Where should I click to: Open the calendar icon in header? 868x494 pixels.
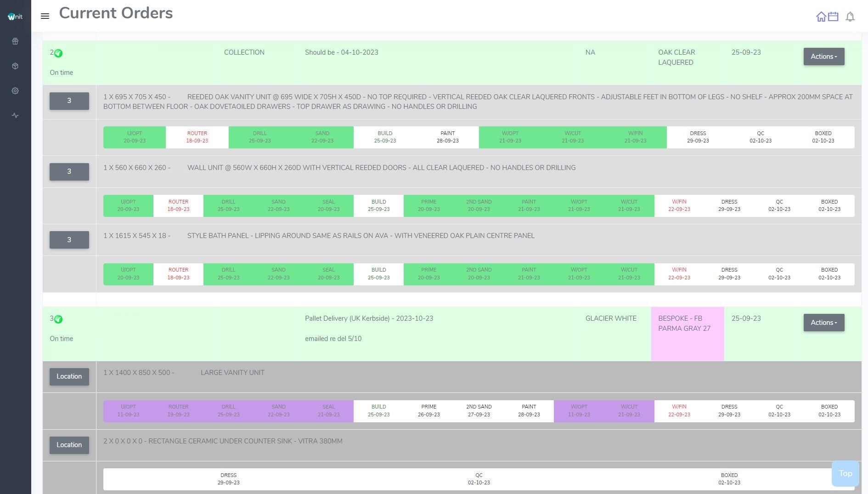coord(833,17)
